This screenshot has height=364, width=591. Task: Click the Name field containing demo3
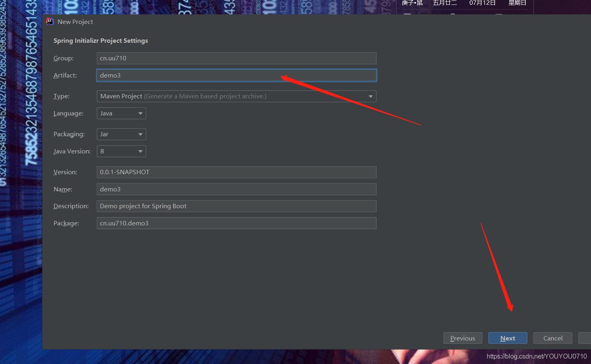[236, 189]
